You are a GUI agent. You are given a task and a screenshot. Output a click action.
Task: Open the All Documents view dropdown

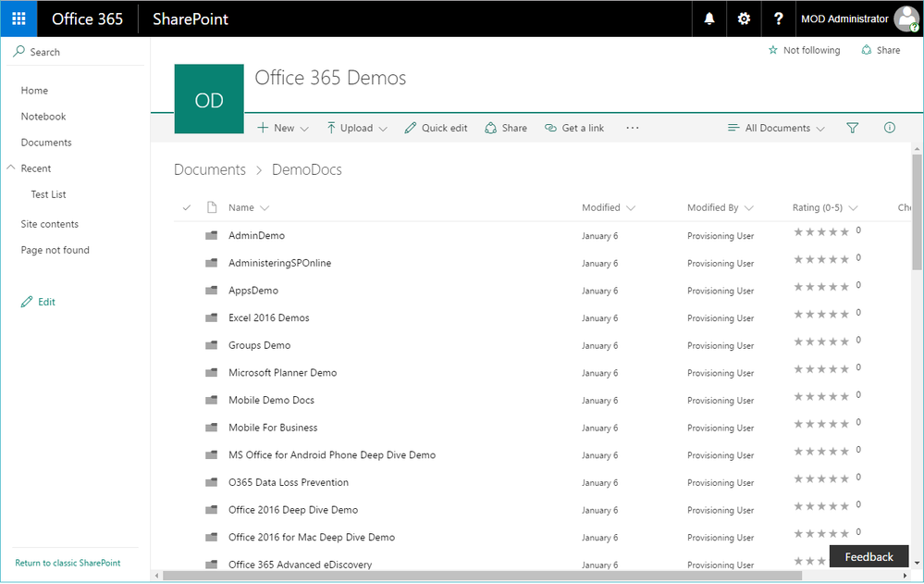click(776, 128)
